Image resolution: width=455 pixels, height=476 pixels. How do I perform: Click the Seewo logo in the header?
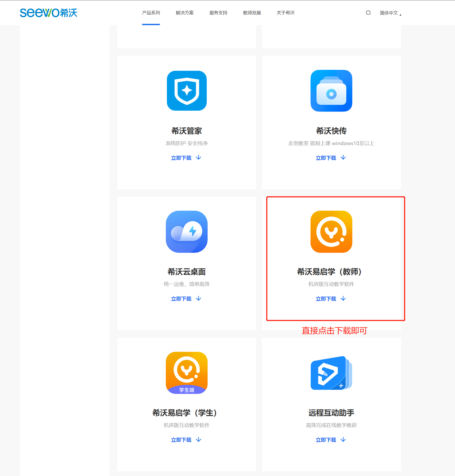tap(48, 13)
